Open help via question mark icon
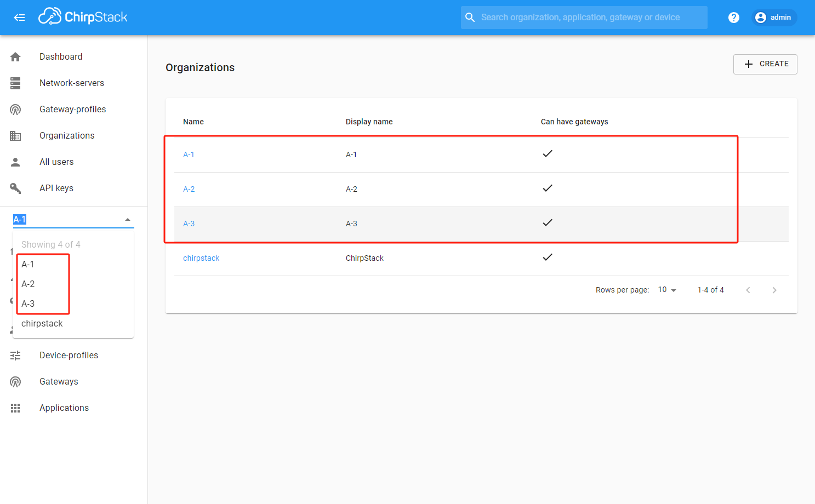This screenshot has height=504, width=815. click(733, 18)
